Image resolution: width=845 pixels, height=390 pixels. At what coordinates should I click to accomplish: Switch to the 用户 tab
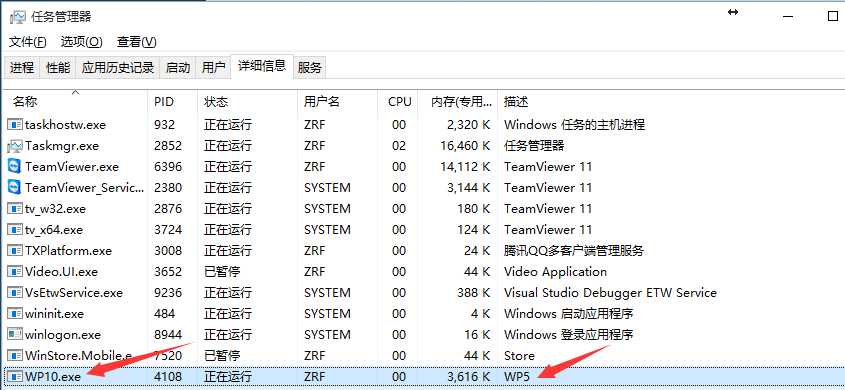coord(213,67)
